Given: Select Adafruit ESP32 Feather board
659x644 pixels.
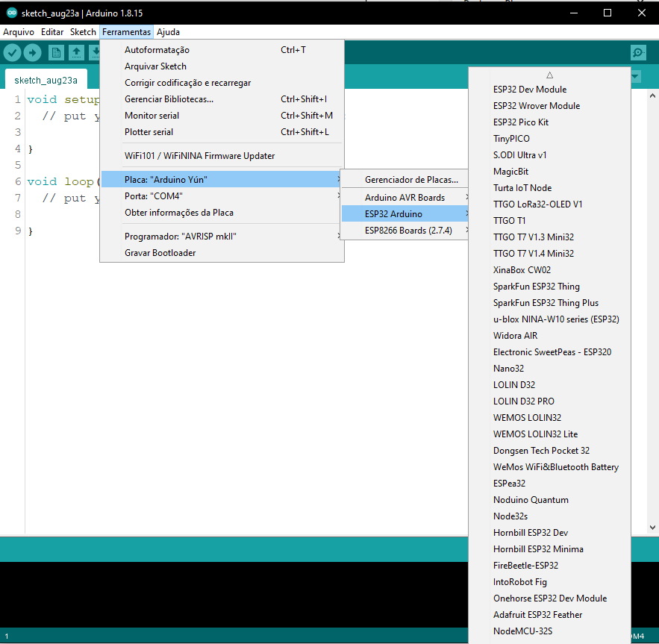Looking at the screenshot, I should pyautogui.click(x=550, y=615).
